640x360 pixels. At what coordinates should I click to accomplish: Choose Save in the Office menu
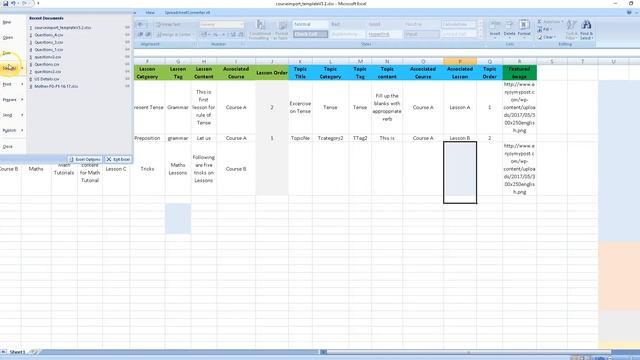pos(7,53)
